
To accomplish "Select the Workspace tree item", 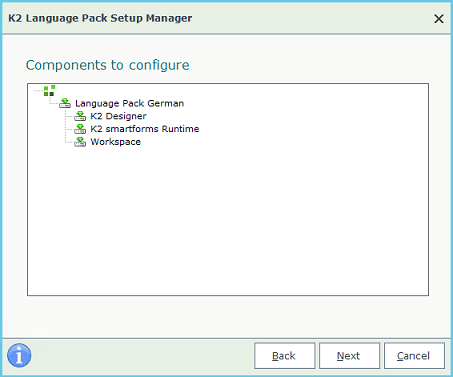I will (115, 142).
